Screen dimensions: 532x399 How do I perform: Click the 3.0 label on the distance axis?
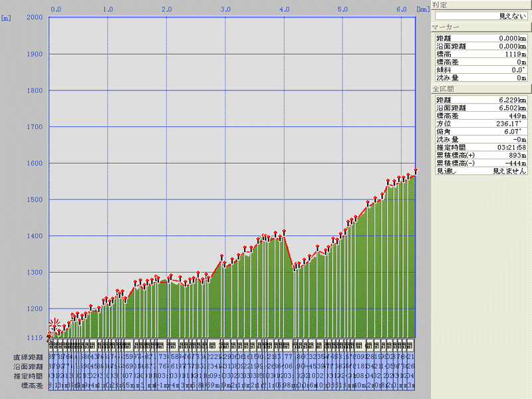pos(225,9)
